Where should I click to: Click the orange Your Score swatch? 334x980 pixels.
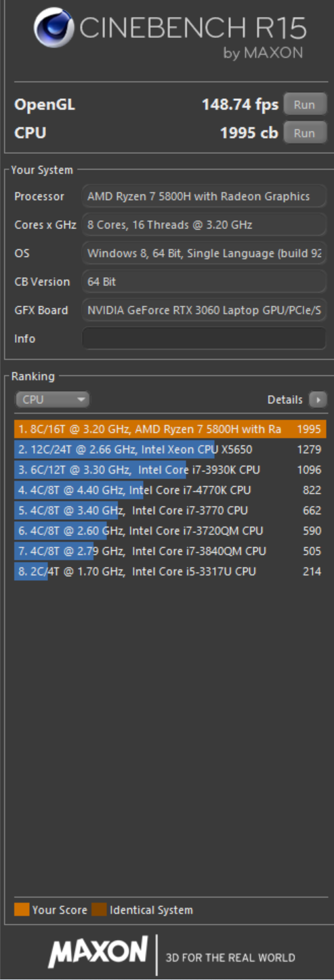click(22, 910)
